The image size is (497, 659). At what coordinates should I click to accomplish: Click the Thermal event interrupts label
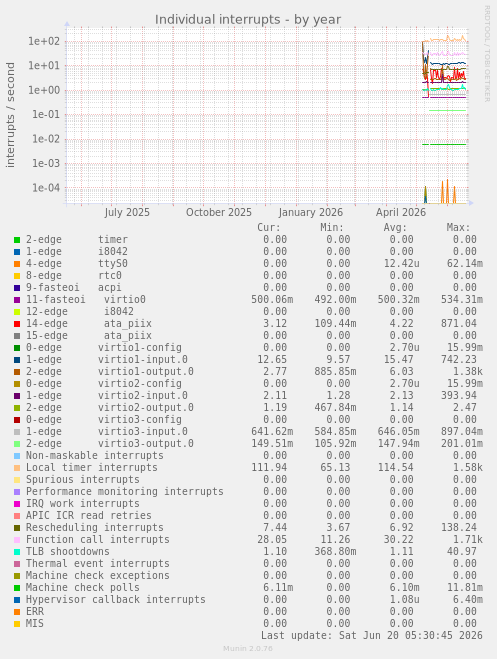pyautogui.click(x=97, y=564)
